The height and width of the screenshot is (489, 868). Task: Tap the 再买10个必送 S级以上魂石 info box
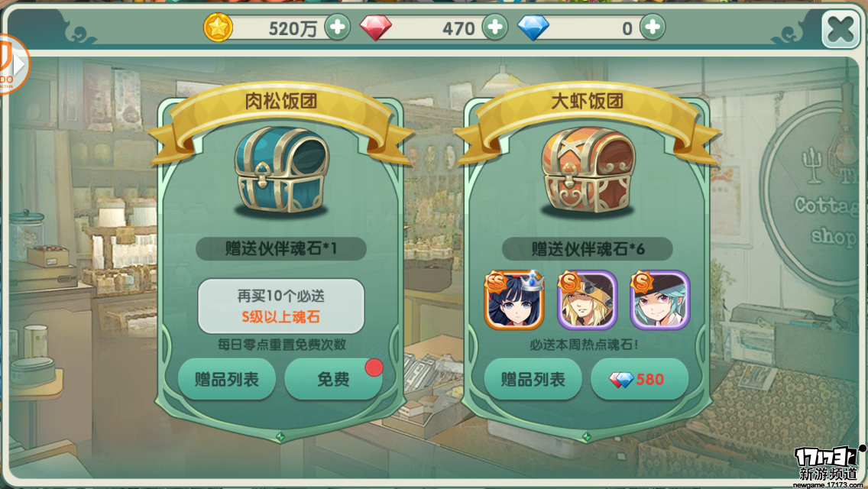pyautogui.click(x=281, y=306)
